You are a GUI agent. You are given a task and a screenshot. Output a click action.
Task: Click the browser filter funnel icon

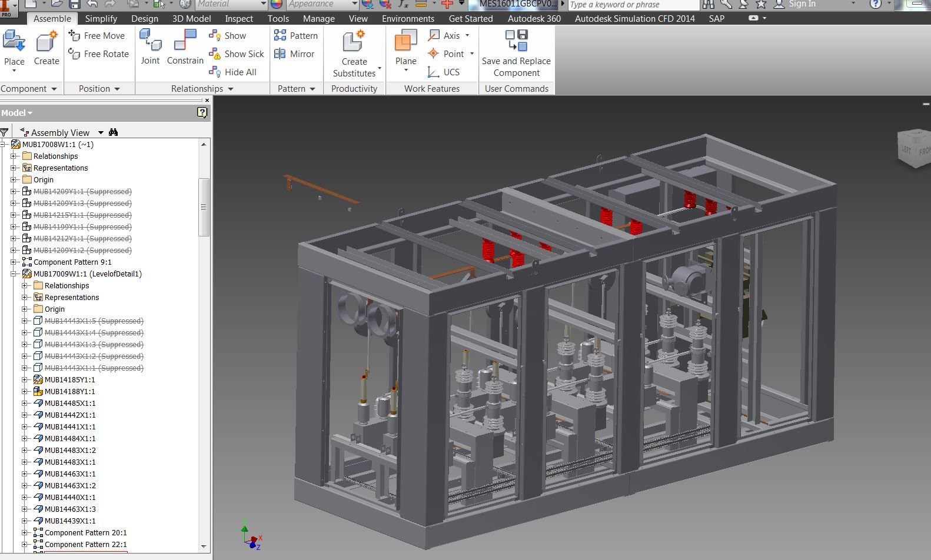click(x=4, y=132)
